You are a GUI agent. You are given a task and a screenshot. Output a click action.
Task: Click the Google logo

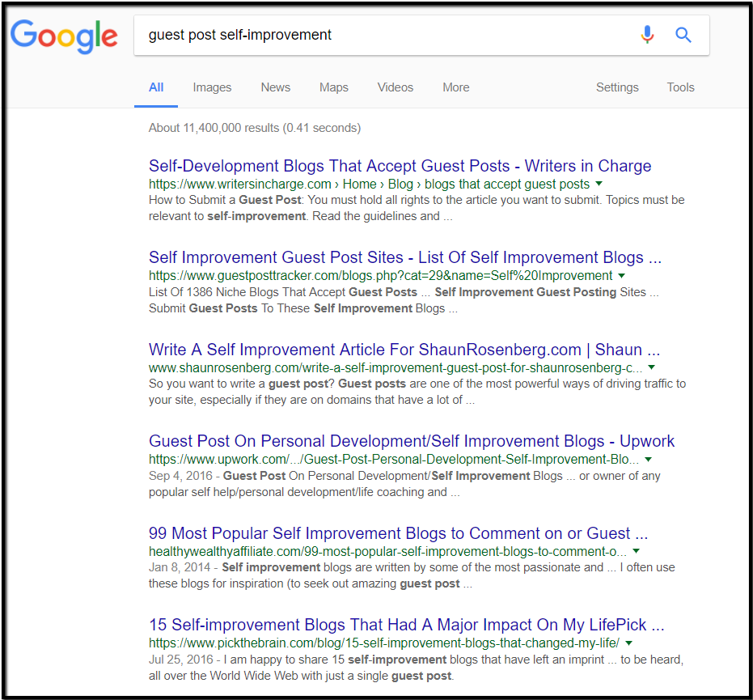[64, 36]
